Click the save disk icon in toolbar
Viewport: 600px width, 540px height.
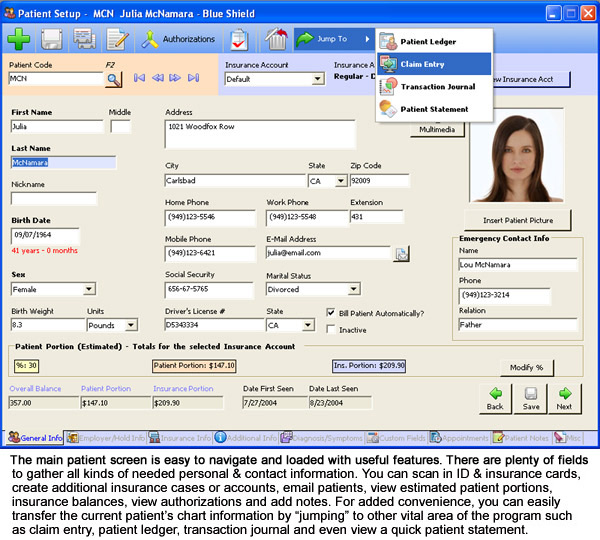52,40
